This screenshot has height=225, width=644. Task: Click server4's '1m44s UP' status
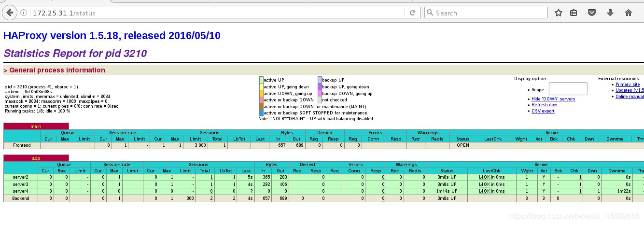click(x=446, y=191)
